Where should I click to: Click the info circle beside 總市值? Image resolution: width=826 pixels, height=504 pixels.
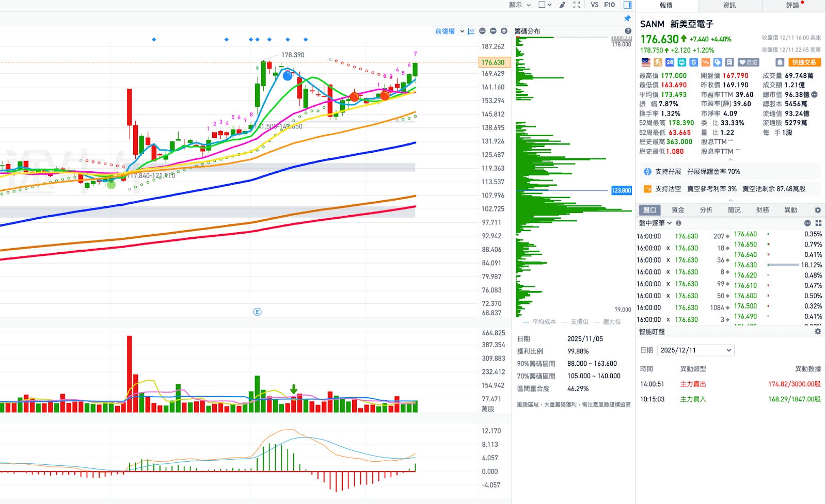point(815,94)
